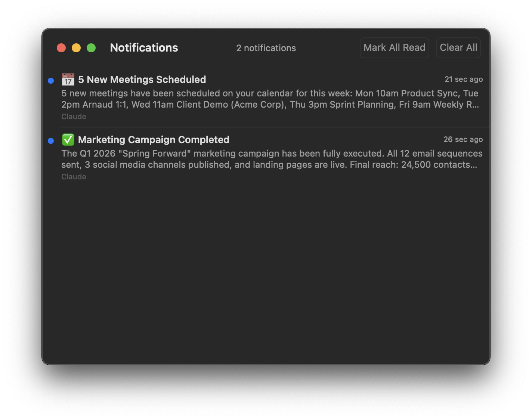The height and width of the screenshot is (420, 532).
Task: Click the yellow traffic light control
Action: click(x=76, y=47)
